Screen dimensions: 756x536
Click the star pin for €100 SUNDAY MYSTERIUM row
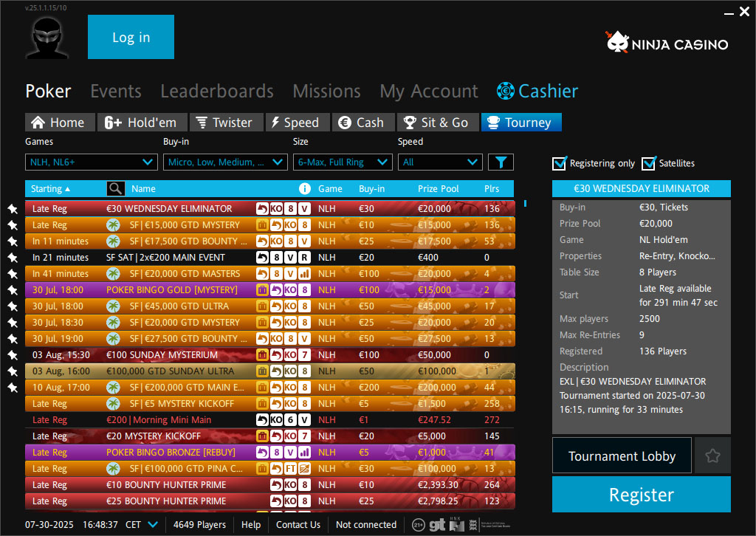13,355
